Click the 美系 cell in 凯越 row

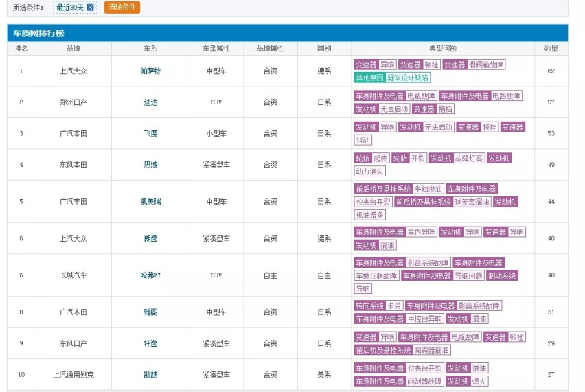(324, 374)
